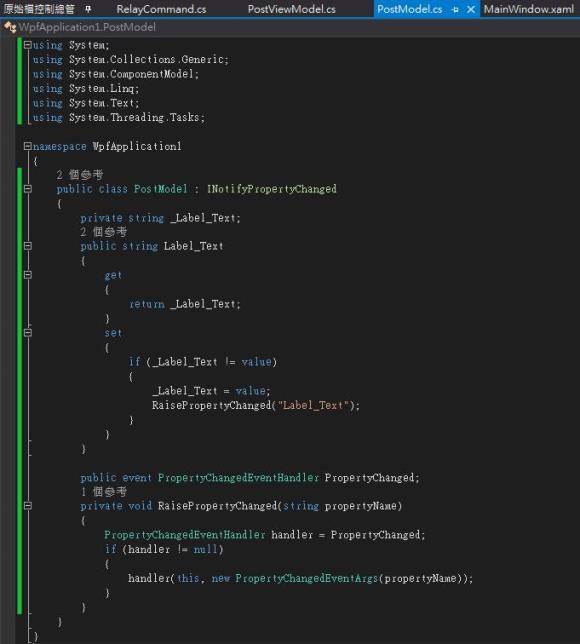Collapse the namespace WpfApplication1 block
This screenshot has width=580, height=644.
pos(28,146)
